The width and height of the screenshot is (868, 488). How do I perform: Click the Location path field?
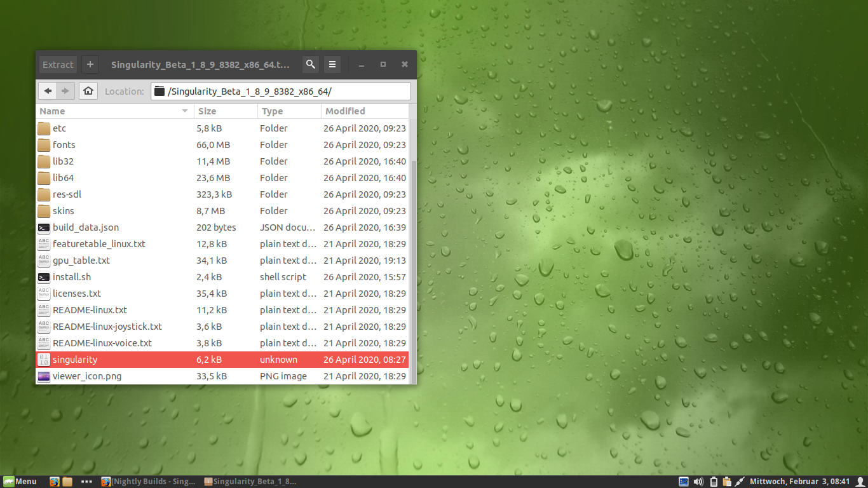(x=281, y=91)
